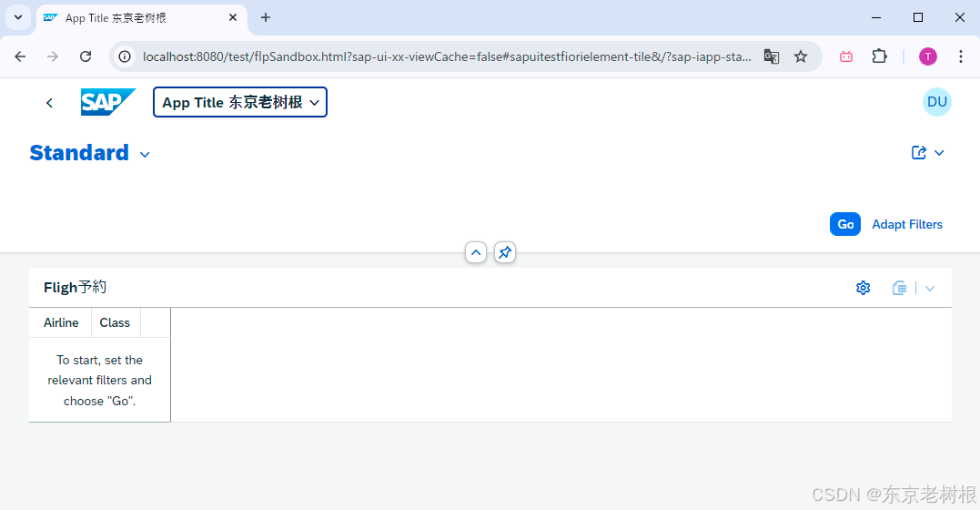Click the Go button
Viewport: 980px width, 510px height.
(x=845, y=224)
